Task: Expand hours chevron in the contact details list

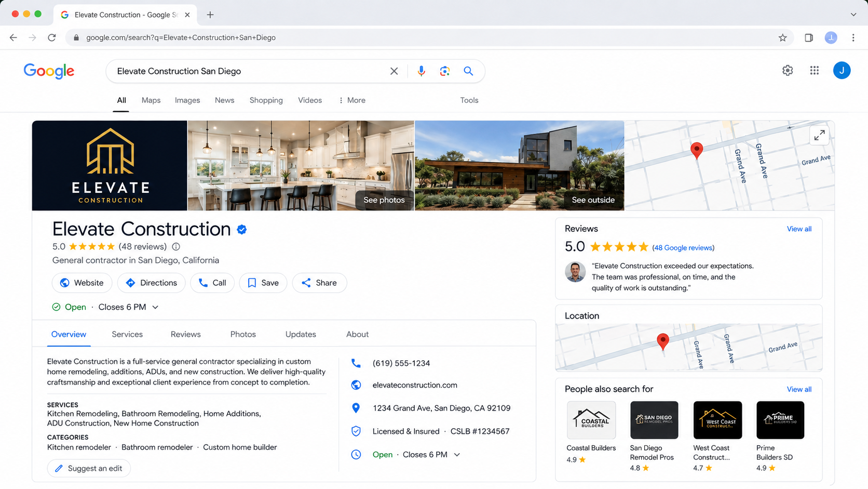Action: (457, 455)
